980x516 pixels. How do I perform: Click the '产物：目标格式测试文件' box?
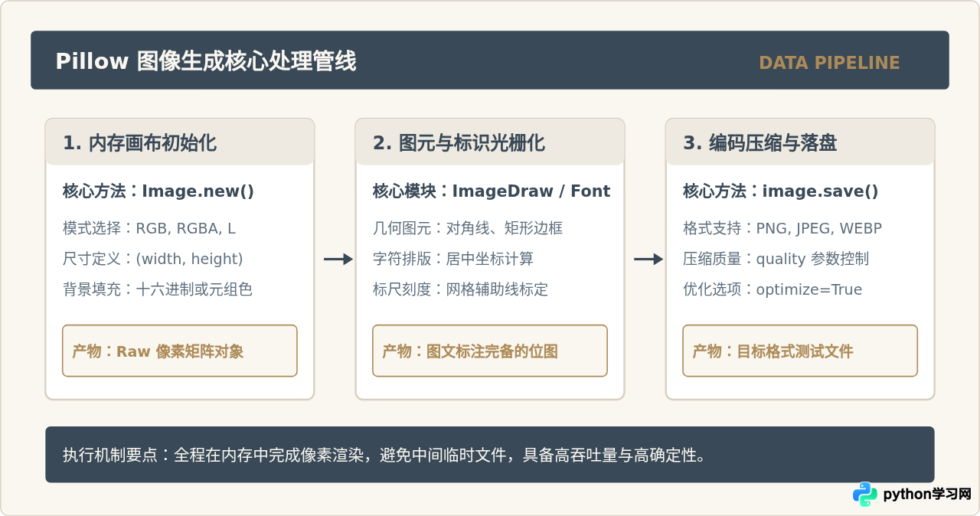tap(800, 351)
